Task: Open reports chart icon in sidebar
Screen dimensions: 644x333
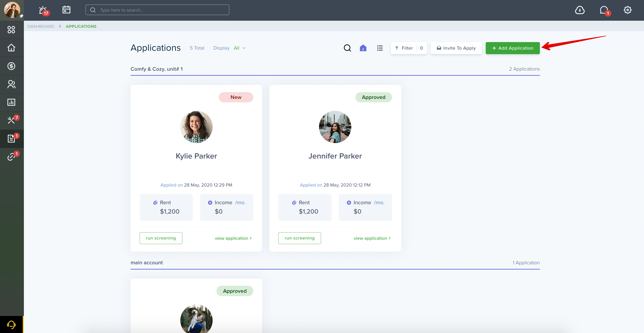Action: point(11,102)
